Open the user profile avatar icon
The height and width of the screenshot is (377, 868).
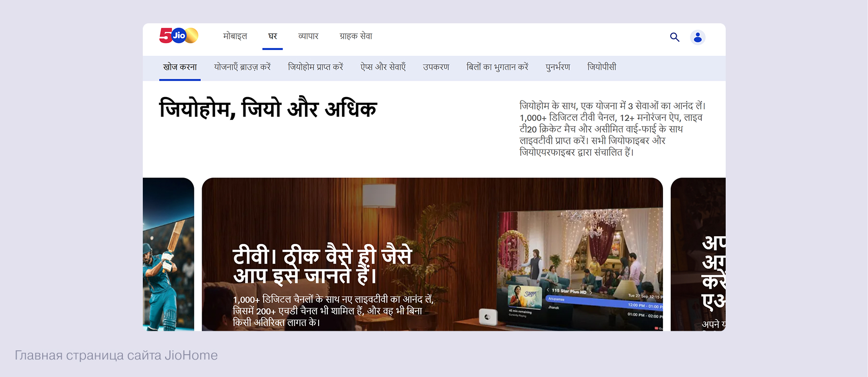(x=698, y=37)
